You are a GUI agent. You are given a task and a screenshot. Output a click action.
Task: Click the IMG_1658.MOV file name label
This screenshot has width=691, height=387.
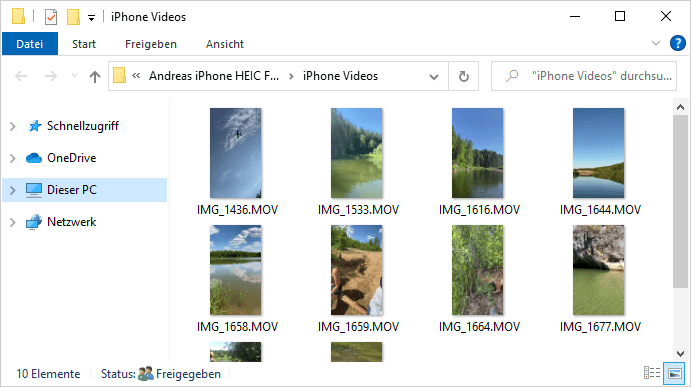(x=237, y=327)
